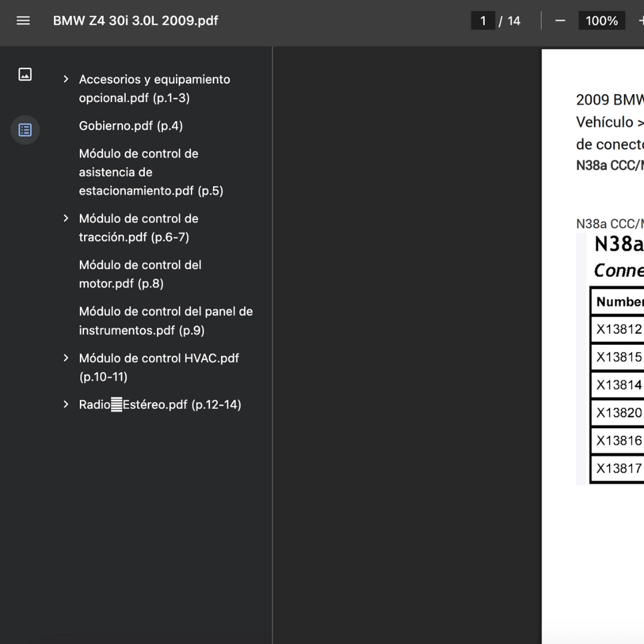Click the BMW Z4 30i 3.0L 2009.pdf title

[x=135, y=20]
